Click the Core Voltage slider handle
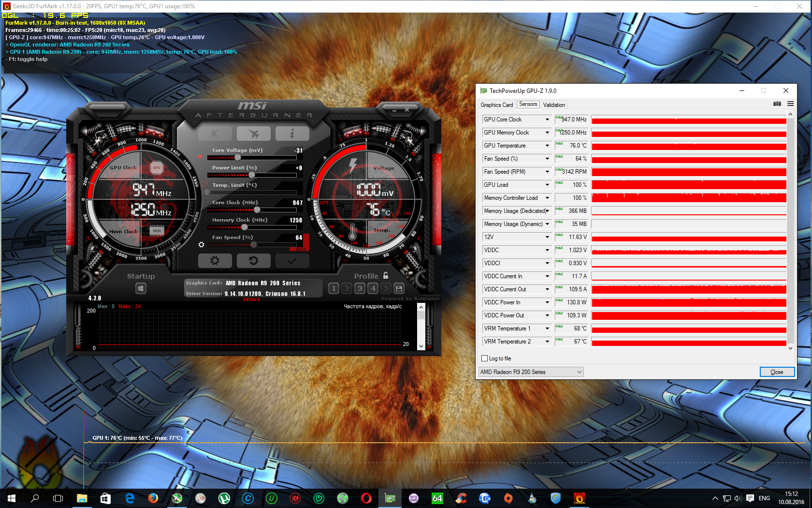The image size is (812, 508). click(238, 158)
